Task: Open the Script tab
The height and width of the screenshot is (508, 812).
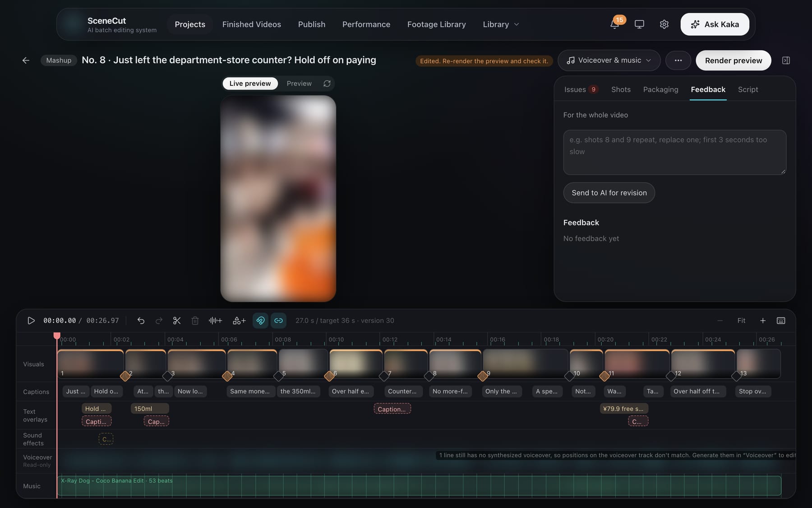Action: 748,89
